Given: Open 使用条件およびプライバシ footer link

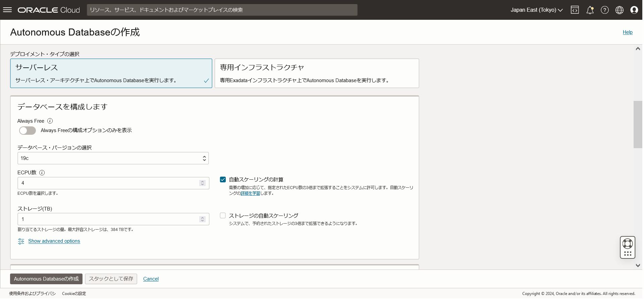Looking at the screenshot, I should click(x=33, y=294).
